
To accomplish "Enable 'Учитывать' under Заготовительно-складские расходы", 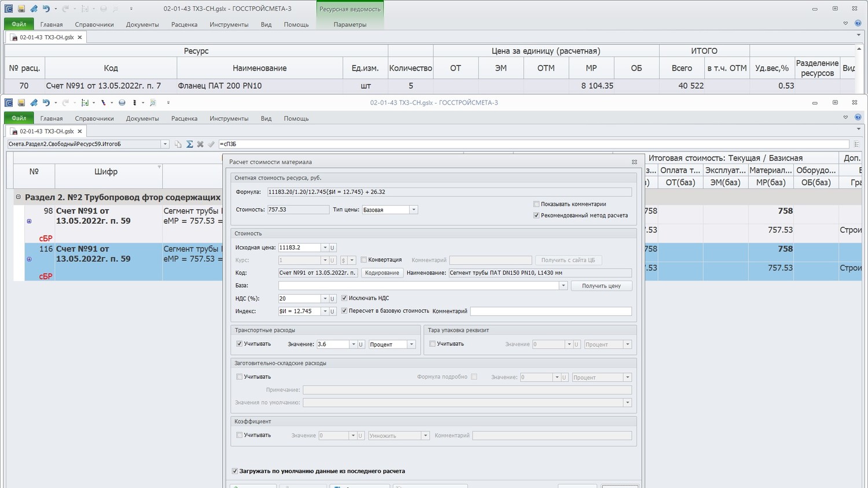I will [239, 376].
